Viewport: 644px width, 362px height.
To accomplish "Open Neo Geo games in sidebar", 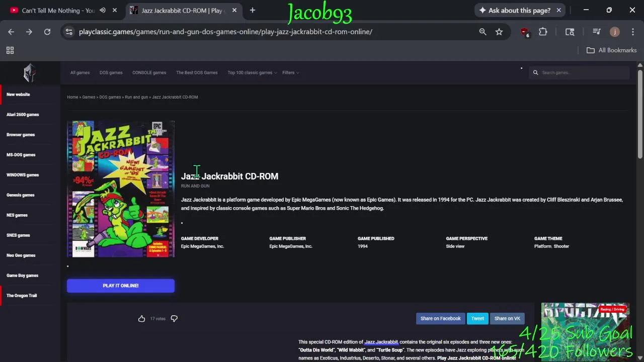I will [x=21, y=255].
